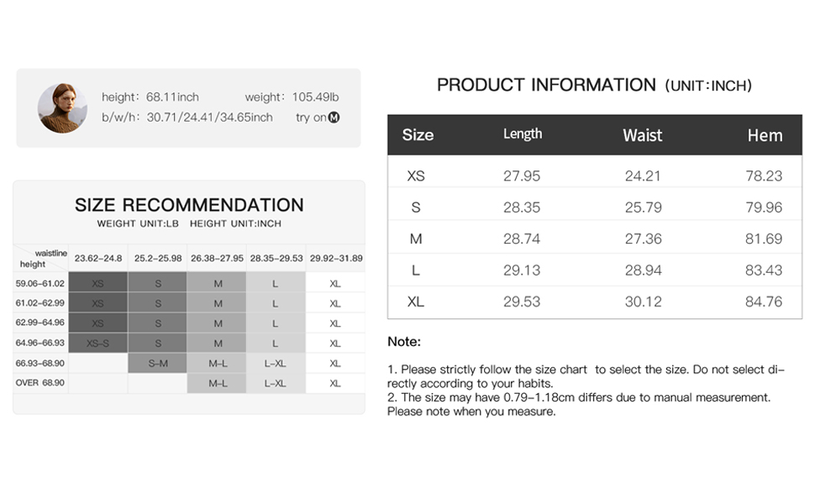Image resolution: width=815 pixels, height=504 pixels.
Task: Click the XS-S cell in recommendation chart
Action: pyautogui.click(x=97, y=344)
